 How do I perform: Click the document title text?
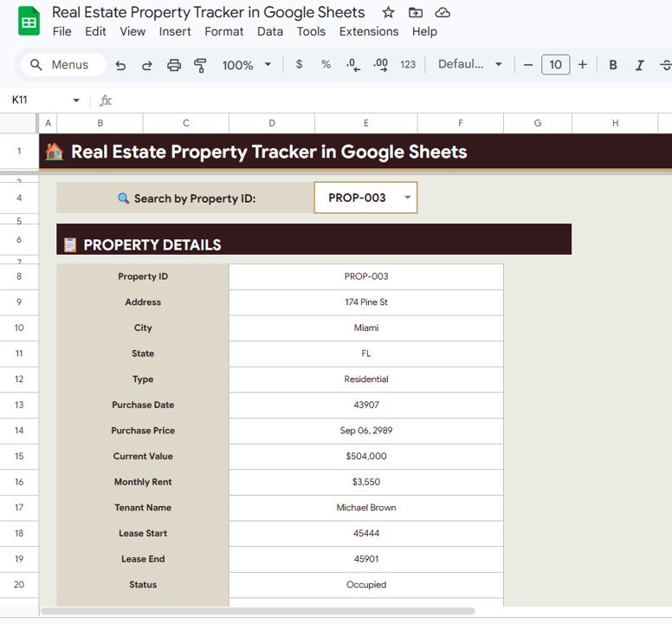coord(209,12)
